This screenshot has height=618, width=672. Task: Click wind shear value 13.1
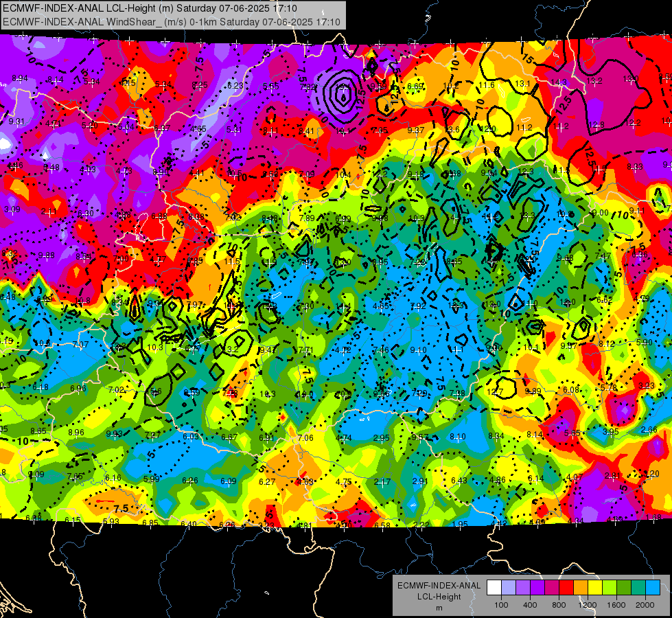click(x=522, y=84)
